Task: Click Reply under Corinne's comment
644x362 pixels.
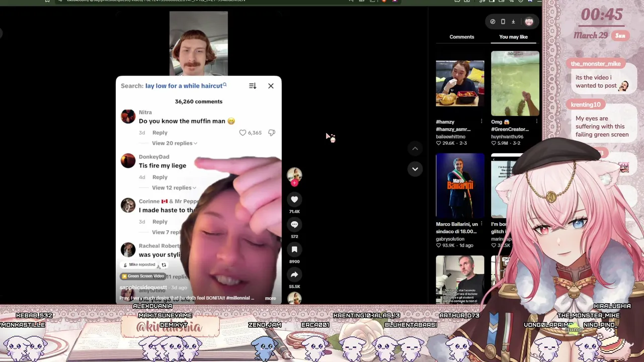Action: tap(160, 222)
